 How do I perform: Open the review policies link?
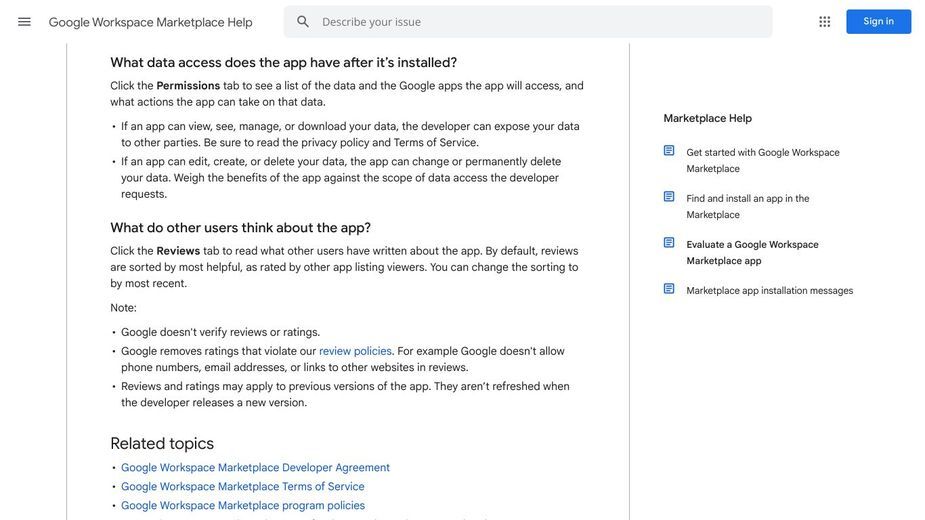pos(355,351)
